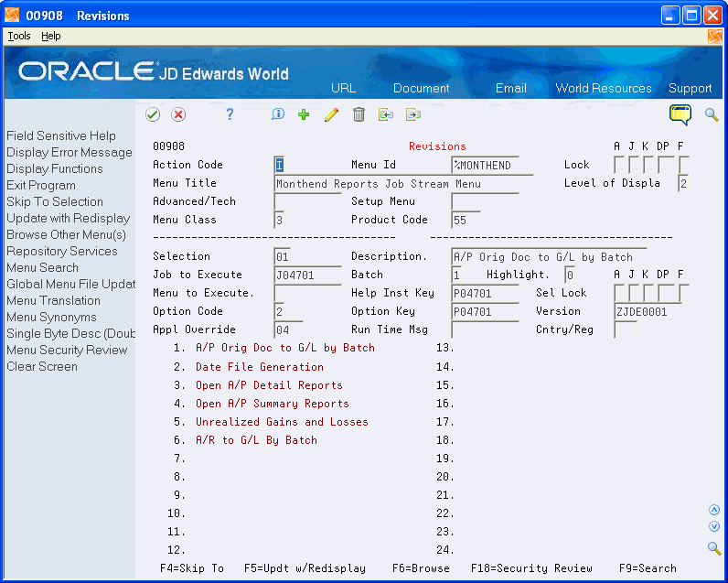The width and height of the screenshot is (728, 583).
Task: Click the scroll down arrow icon
Action: (714, 526)
